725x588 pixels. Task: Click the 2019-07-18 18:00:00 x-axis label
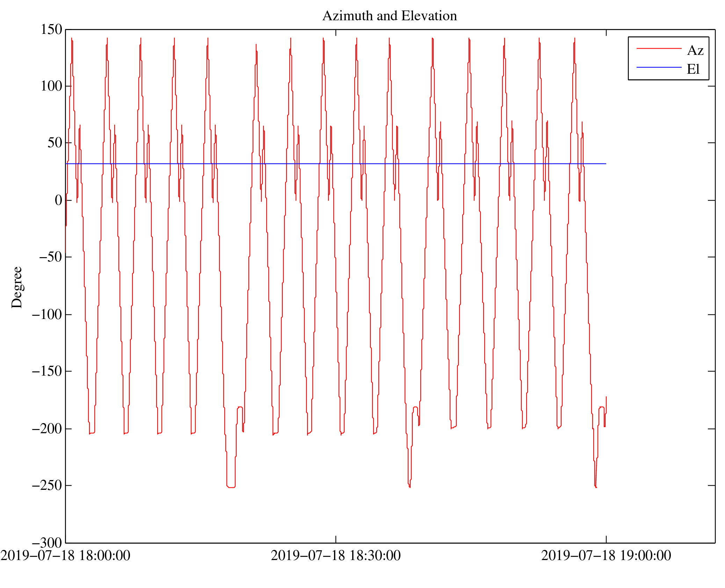pos(65,556)
